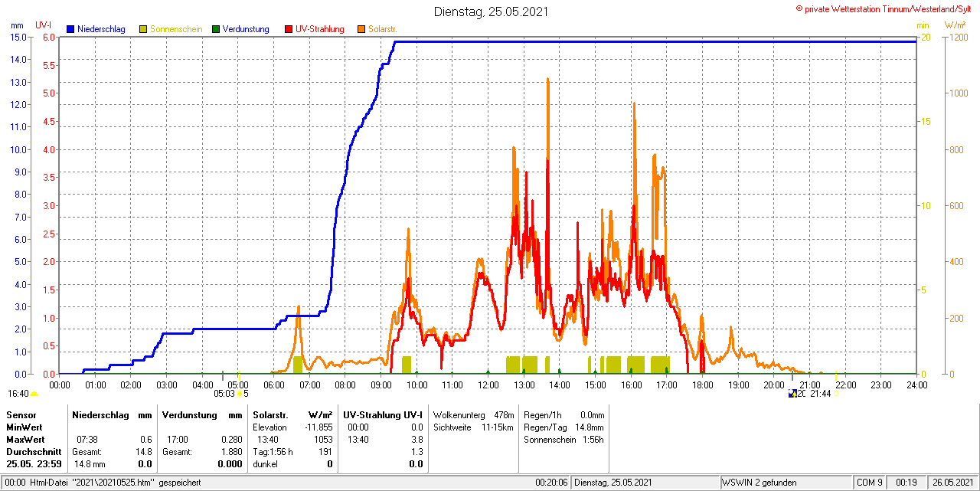Select the Verdunstung legend label
This screenshot has height=491, width=980.
click(x=246, y=29)
